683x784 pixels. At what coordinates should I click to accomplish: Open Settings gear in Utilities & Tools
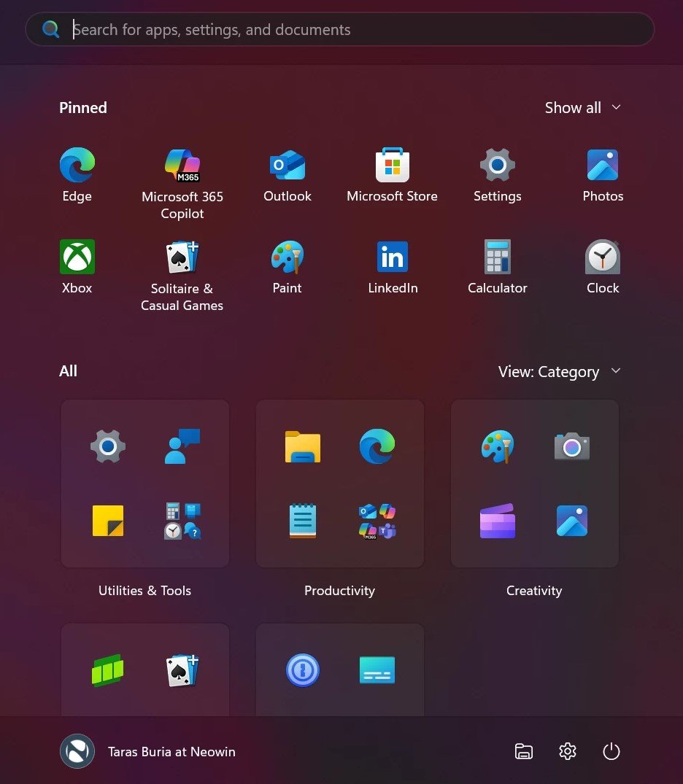tap(107, 446)
